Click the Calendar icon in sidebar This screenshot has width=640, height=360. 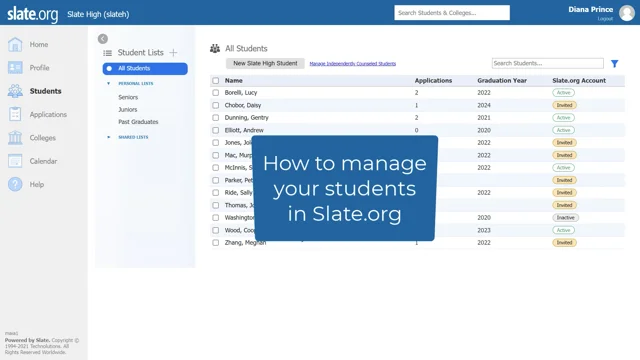(15, 161)
